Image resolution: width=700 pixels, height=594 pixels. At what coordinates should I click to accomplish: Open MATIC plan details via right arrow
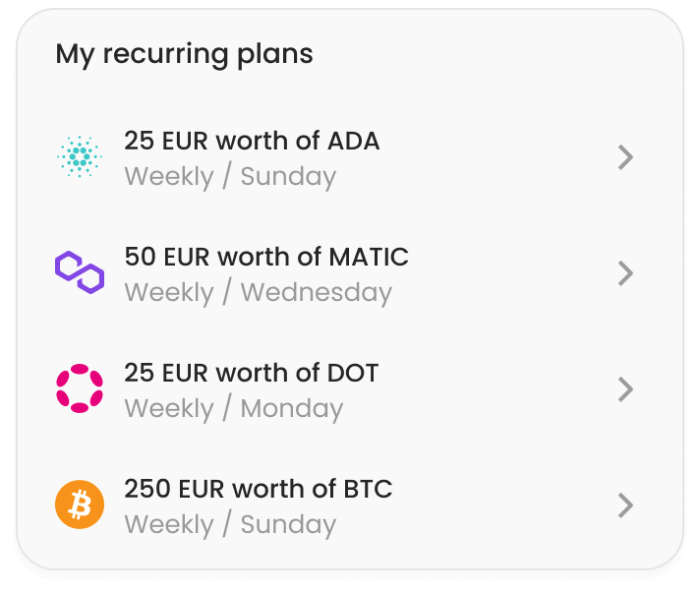point(625,273)
